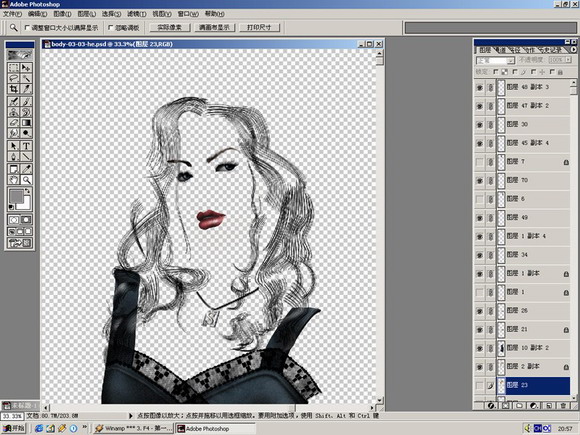Create new adjustment layer icon
This screenshot has height=435, width=580.
(x=534, y=406)
